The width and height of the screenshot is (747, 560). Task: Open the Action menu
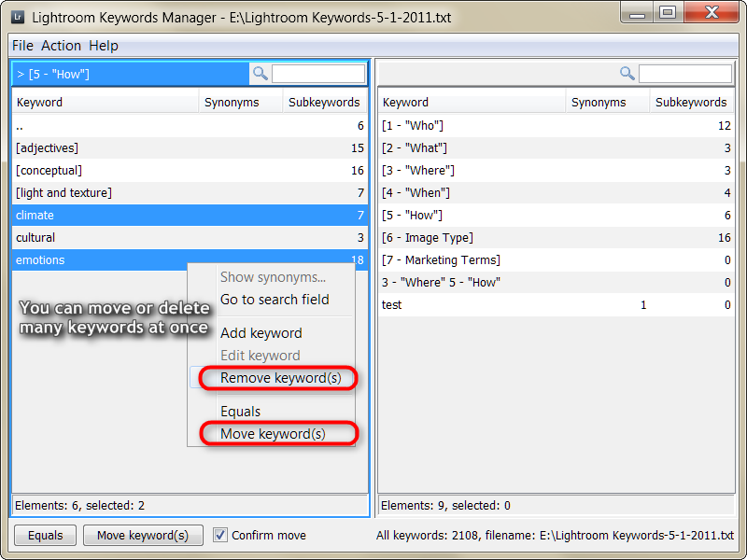tap(61, 46)
